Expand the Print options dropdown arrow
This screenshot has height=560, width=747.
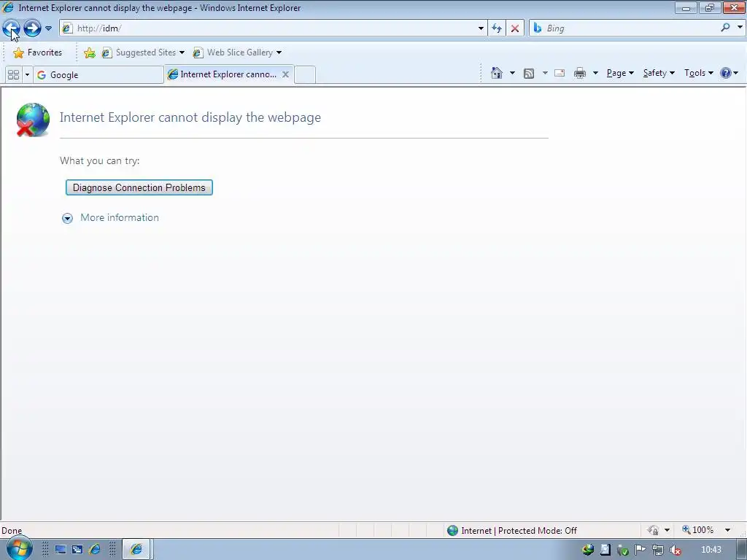[x=595, y=73]
